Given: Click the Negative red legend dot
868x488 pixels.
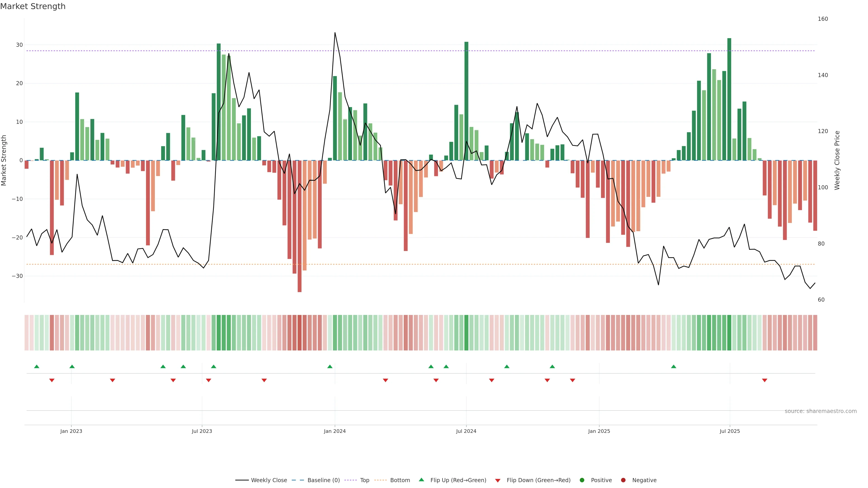Looking at the screenshot, I should pyautogui.click(x=623, y=480).
